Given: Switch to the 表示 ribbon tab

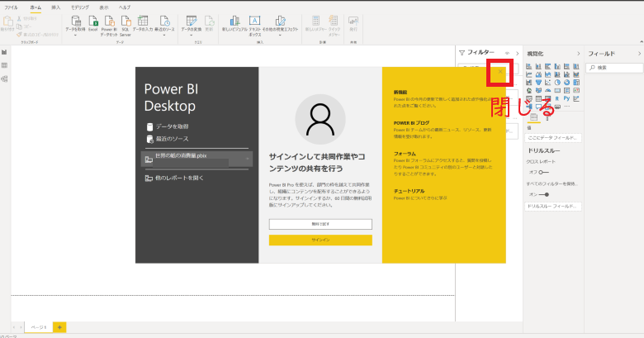Looking at the screenshot, I should point(104,7).
